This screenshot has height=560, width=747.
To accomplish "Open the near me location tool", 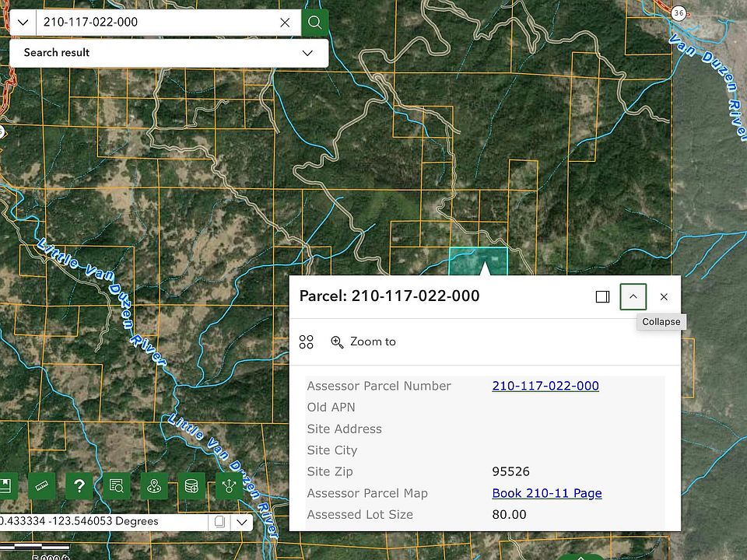I will click(154, 485).
